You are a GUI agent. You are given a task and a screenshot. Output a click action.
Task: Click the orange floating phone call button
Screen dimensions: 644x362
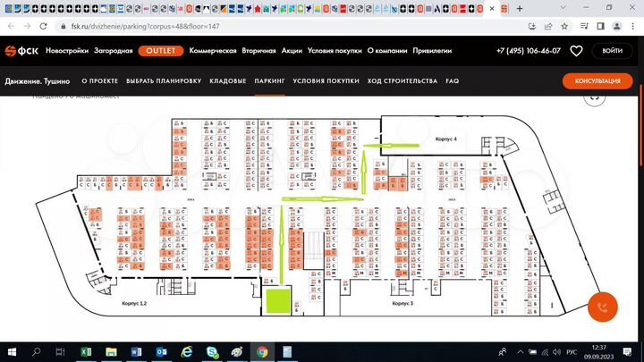pos(605,307)
